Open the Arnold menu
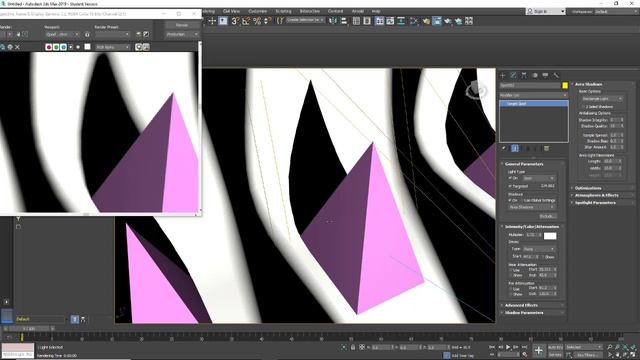Viewport: 640px width, 360px height. [x=358, y=11]
